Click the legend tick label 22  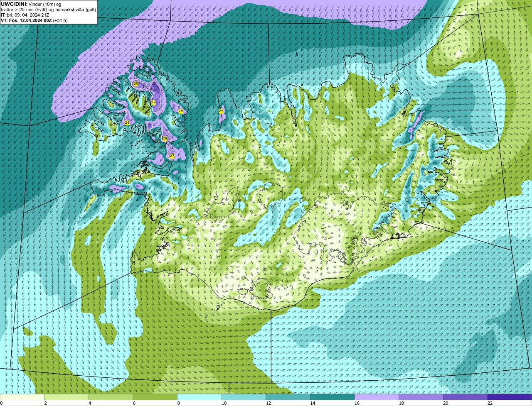pos(490,403)
